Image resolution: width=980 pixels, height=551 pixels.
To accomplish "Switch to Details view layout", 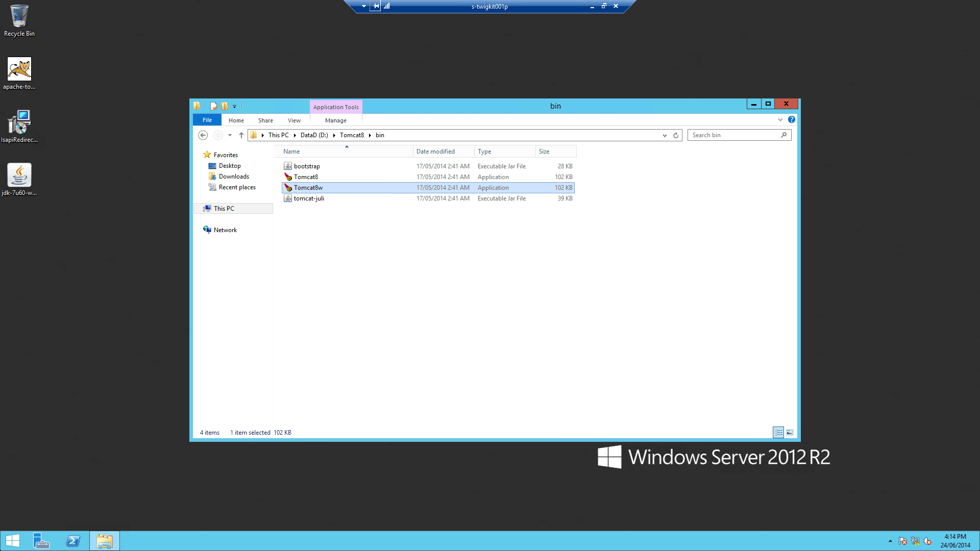I will [778, 432].
